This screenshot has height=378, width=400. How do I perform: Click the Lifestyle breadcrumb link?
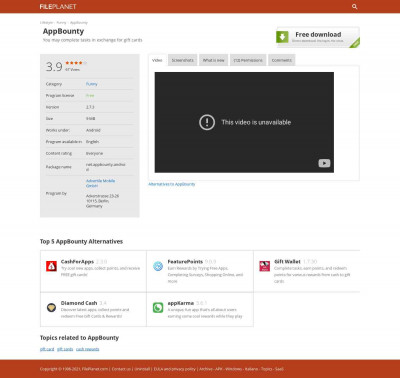tap(46, 23)
